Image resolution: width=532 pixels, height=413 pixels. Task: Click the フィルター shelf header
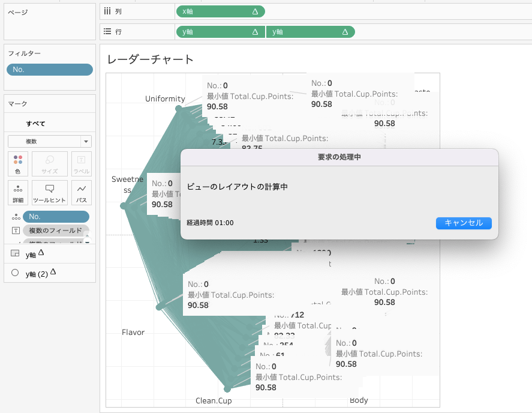pos(24,53)
